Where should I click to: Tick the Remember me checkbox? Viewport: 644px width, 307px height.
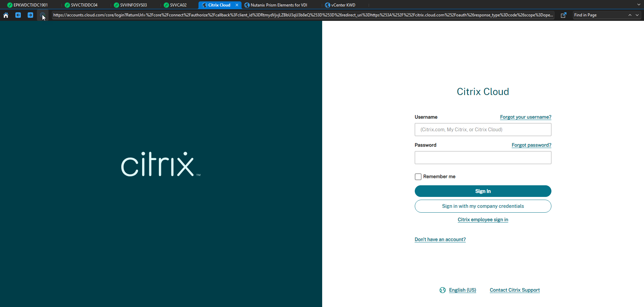click(x=418, y=177)
